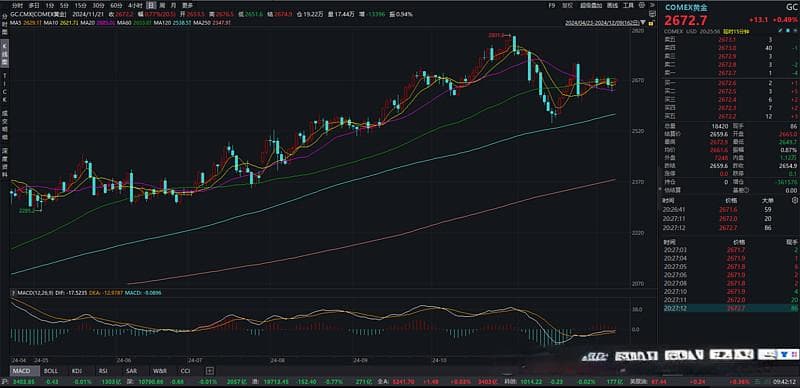Choose the 1分 one-minute interval
This screenshot has height=388, width=800.
(49, 5)
